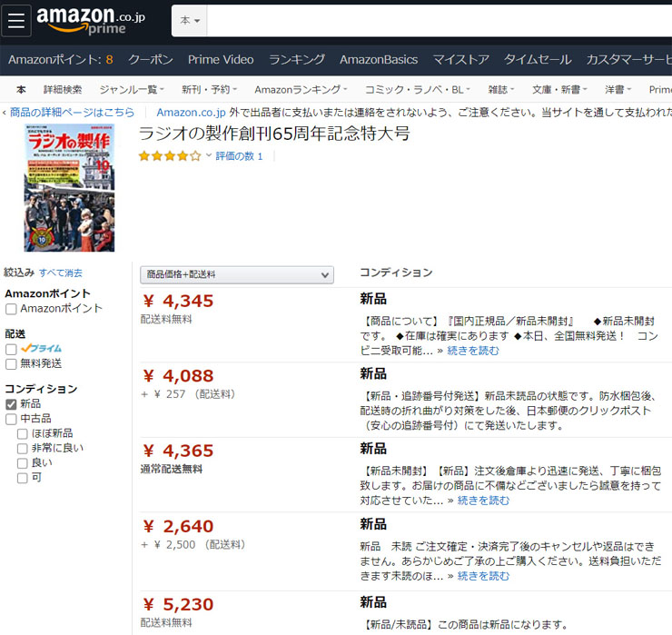Screen dimensions: 672x635
Task: Click the プライム logo icon in filters
Action: [41, 348]
